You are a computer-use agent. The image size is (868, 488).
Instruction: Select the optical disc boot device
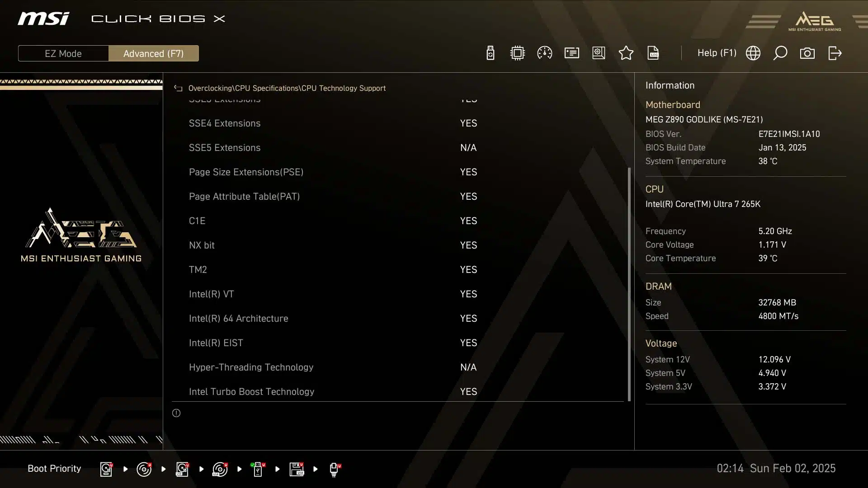144,469
